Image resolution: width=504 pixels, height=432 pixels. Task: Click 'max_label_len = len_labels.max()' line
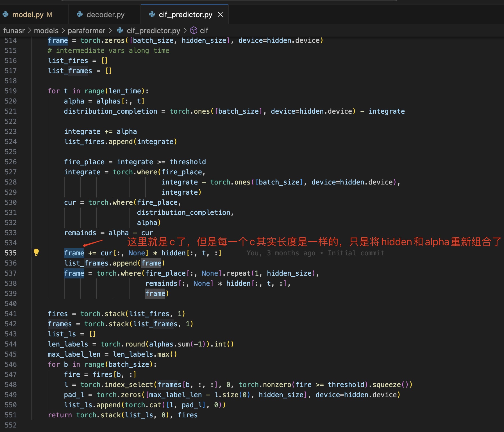[112, 354]
